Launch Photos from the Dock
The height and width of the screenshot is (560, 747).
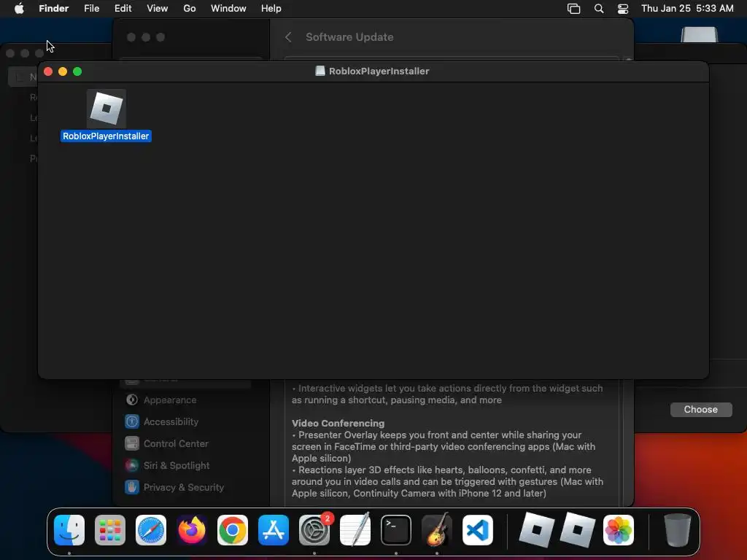pos(619,530)
